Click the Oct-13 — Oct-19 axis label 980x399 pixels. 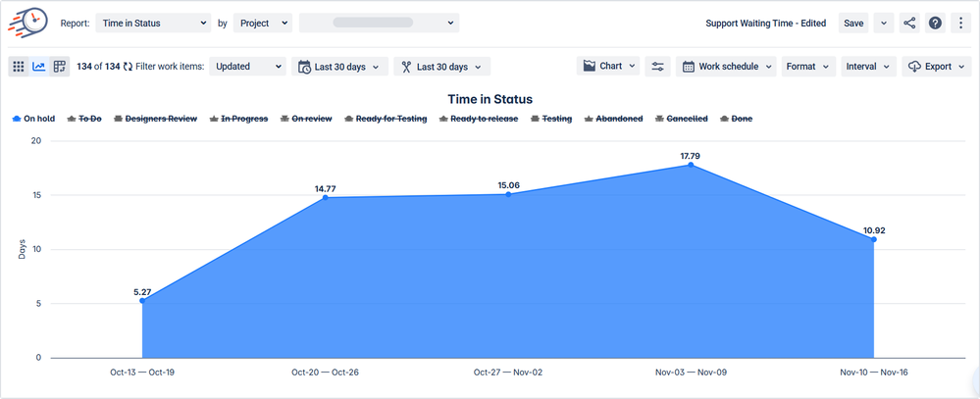coord(142,373)
